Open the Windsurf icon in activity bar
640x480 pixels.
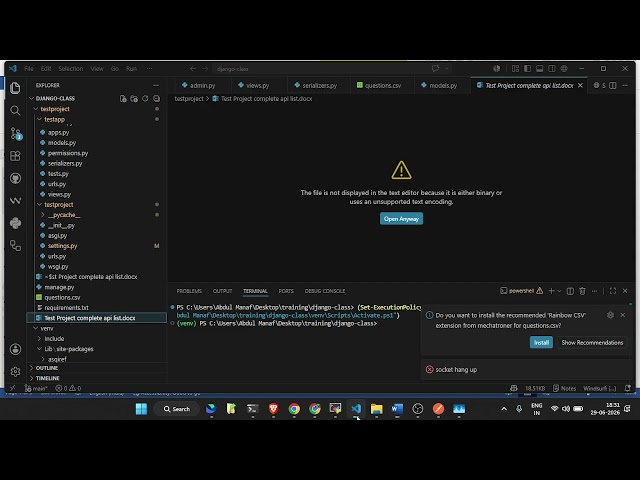coord(15,200)
